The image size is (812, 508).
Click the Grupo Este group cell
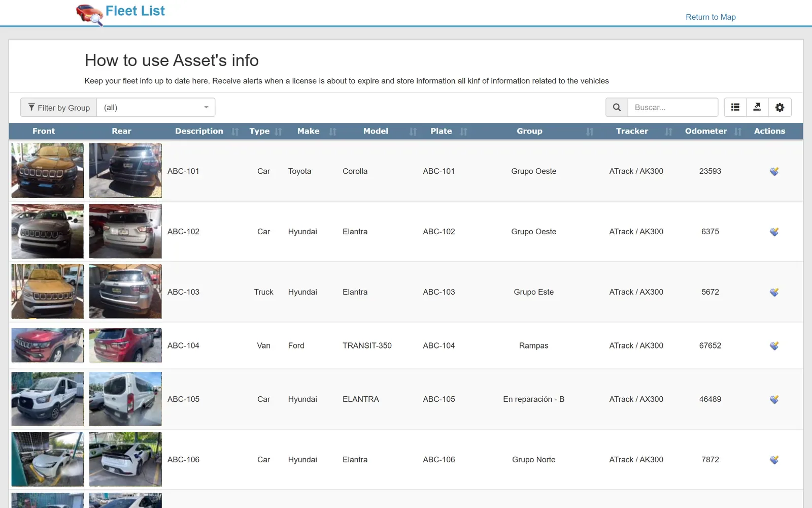pos(533,292)
